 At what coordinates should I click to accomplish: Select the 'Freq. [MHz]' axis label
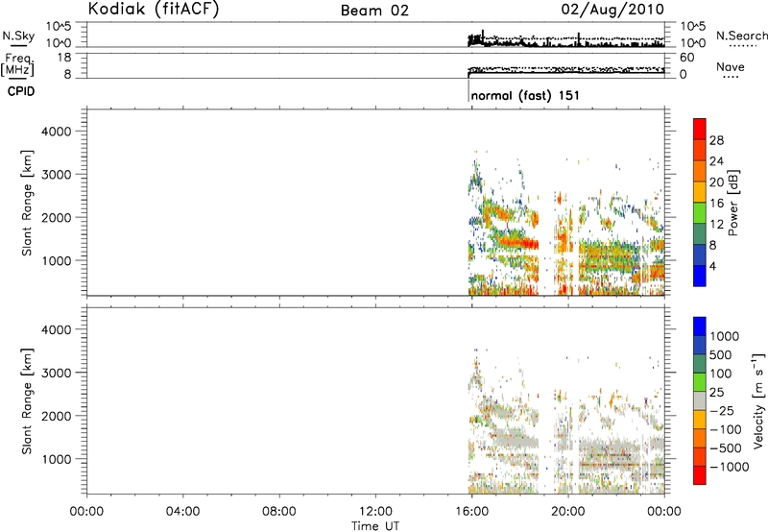[18, 65]
